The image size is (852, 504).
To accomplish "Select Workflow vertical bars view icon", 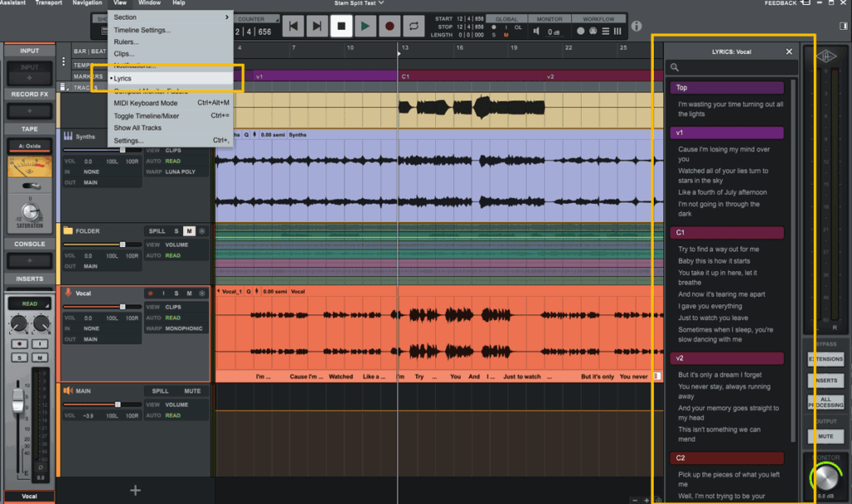I will pyautogui.click(x=617, y=32).
